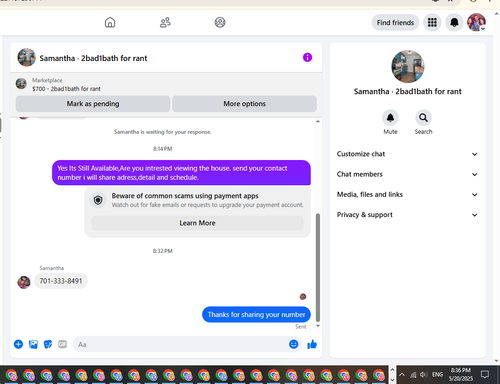Expand Media, files and links section
The height and width of the screenshot is (384, 500).
click(407, 195)
